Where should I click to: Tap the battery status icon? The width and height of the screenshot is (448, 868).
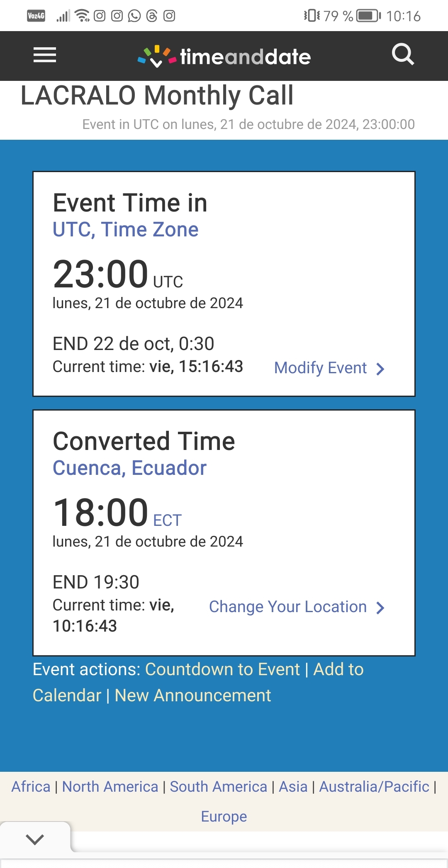point(369,16)
